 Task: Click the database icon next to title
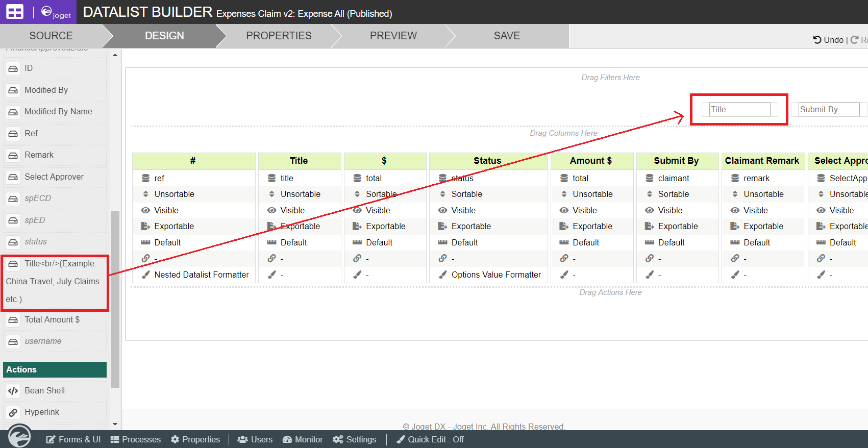(x=272, y=178)
